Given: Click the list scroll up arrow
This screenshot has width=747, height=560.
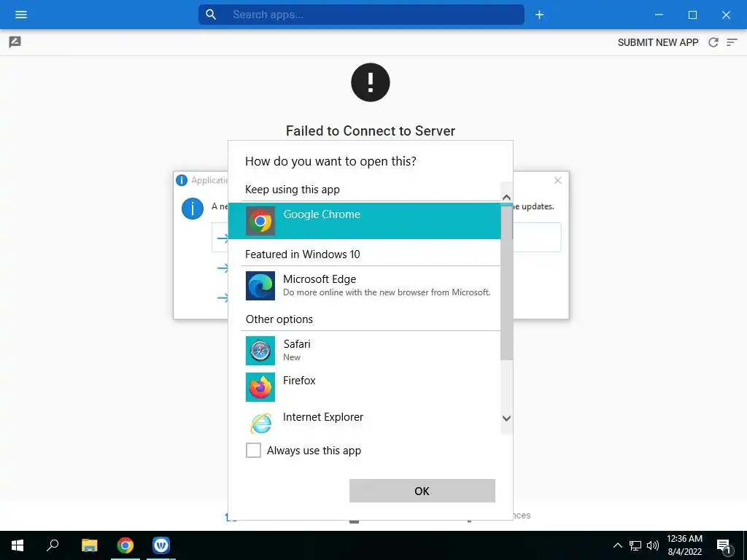Looking at the screenshot, I should click(x=506, y=197).
